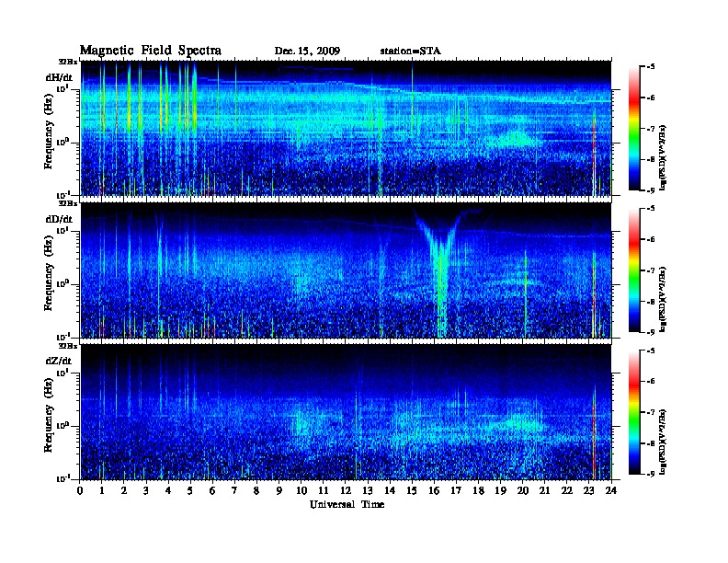The height and width of the screenshot is (563, 728).
Task: Click hour tick label '12' on time axis
Action: 346,490
